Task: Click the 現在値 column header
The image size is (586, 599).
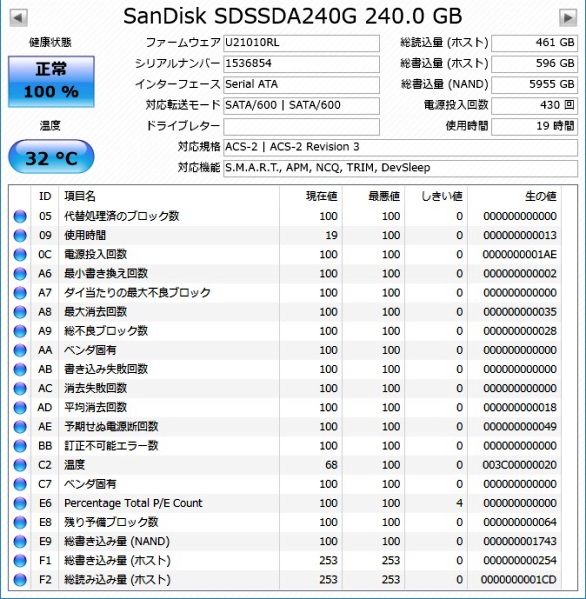Action: [x=322, y=196]
